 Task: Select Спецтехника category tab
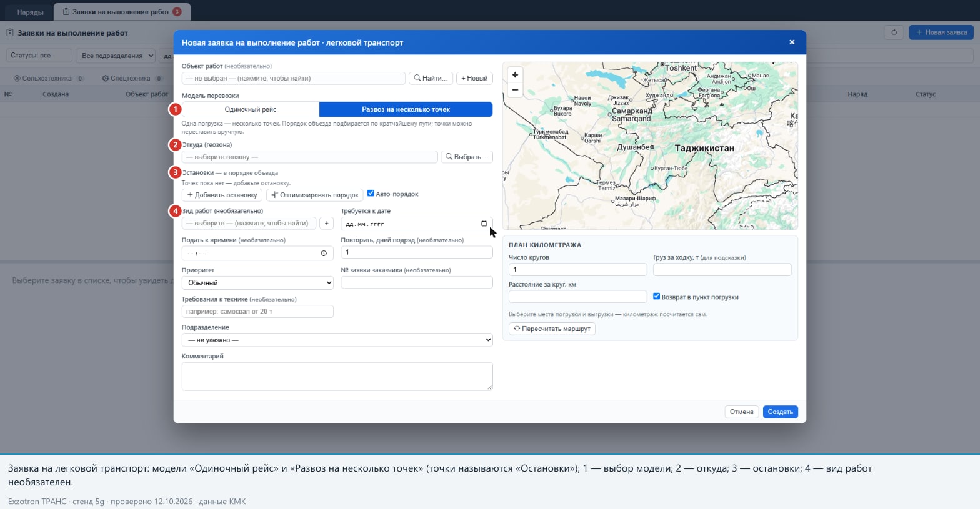click(x=132, y=78)
